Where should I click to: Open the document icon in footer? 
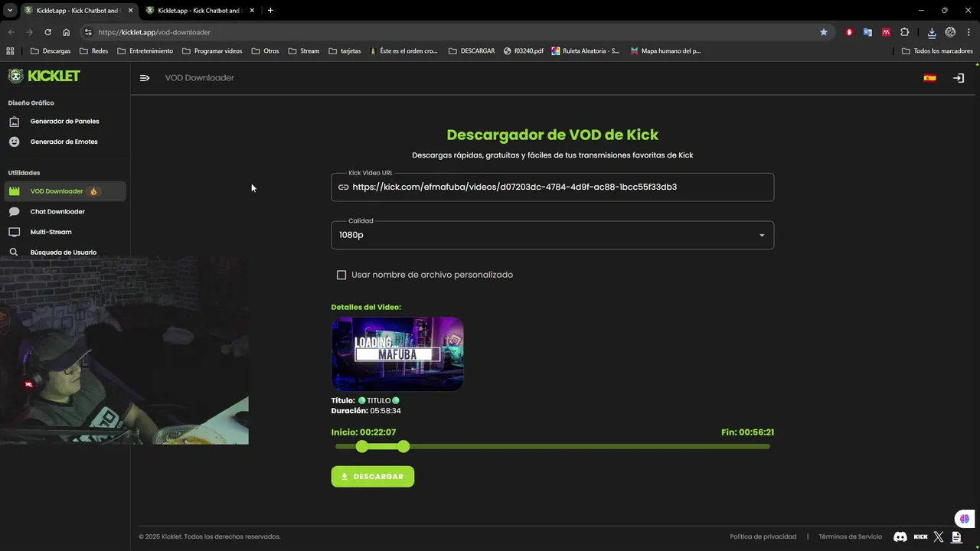tap(956, 537)
